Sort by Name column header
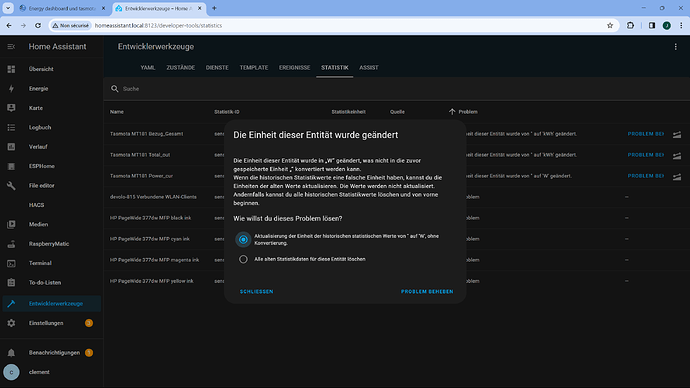This screenshot has width=690, height=388. tap(117, 112)
